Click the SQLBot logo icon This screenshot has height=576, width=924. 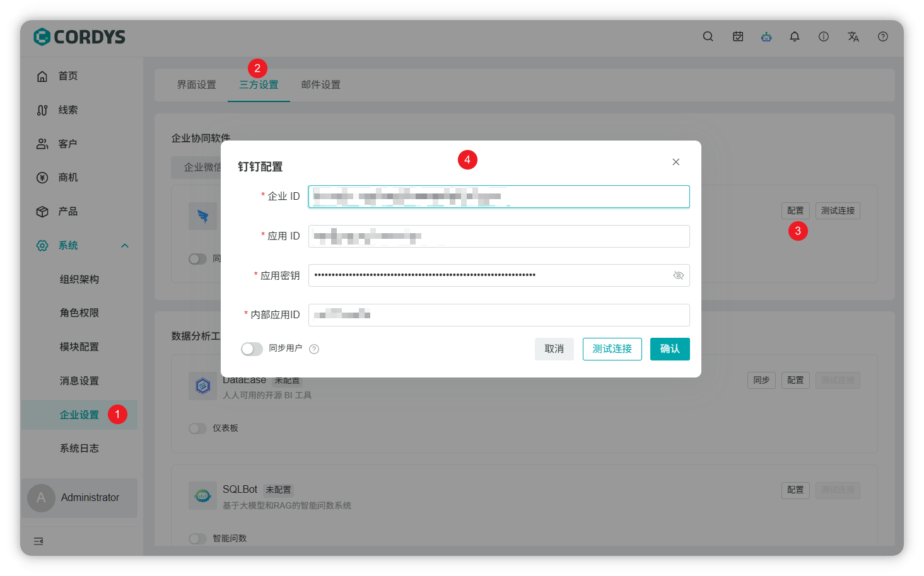tap(202, 496)
